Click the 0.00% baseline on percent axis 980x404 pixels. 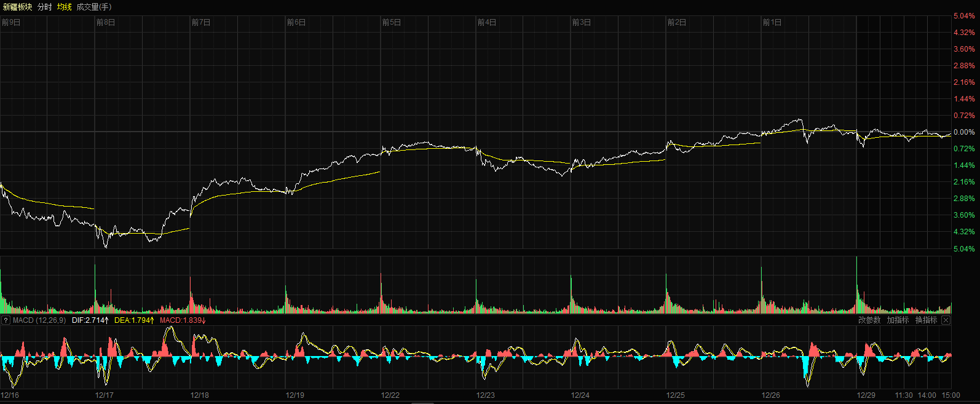click(x=964, y=132)
